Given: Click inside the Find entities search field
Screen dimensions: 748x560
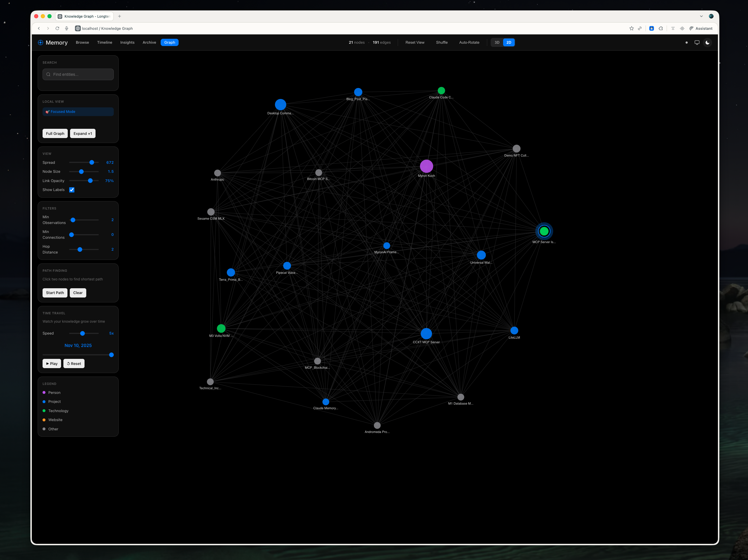Looking at the screenshot, I should coord(78,74).
